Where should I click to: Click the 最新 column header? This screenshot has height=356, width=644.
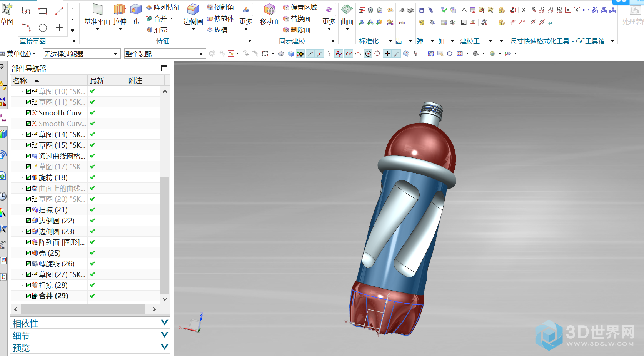pos(107,80)
